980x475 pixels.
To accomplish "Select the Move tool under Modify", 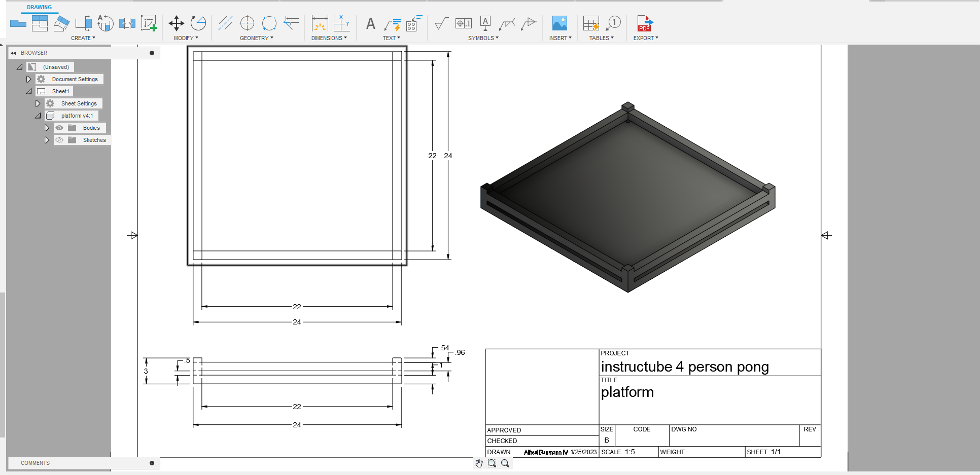I will 176,23.
